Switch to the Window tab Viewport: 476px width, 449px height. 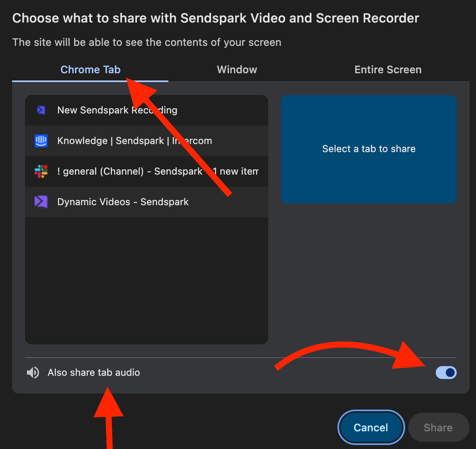[x=237, y=70]
